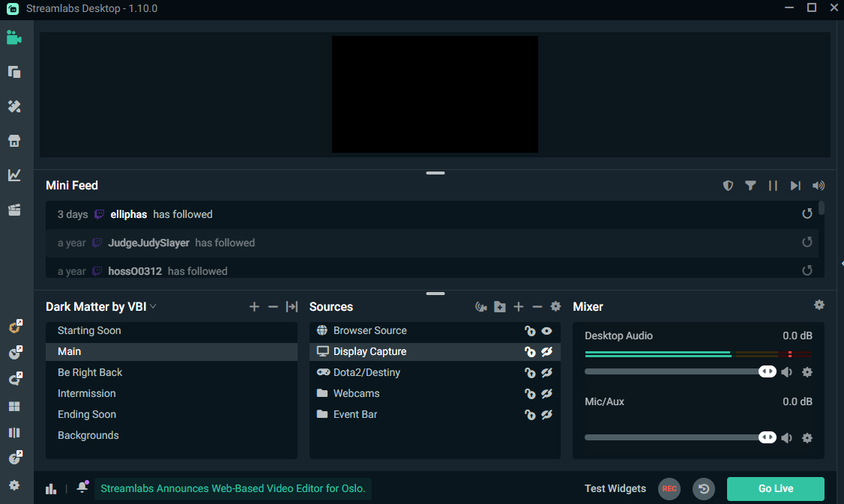Select the Backgrounds scene
The image size is (844, 504).
[172, 436]
